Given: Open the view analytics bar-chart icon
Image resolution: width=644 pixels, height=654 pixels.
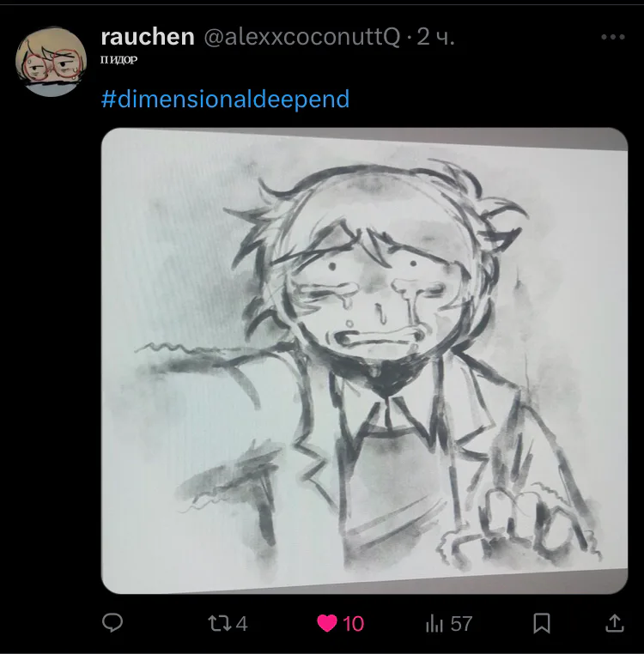Looking at the screenshot, I should point(434,624).
